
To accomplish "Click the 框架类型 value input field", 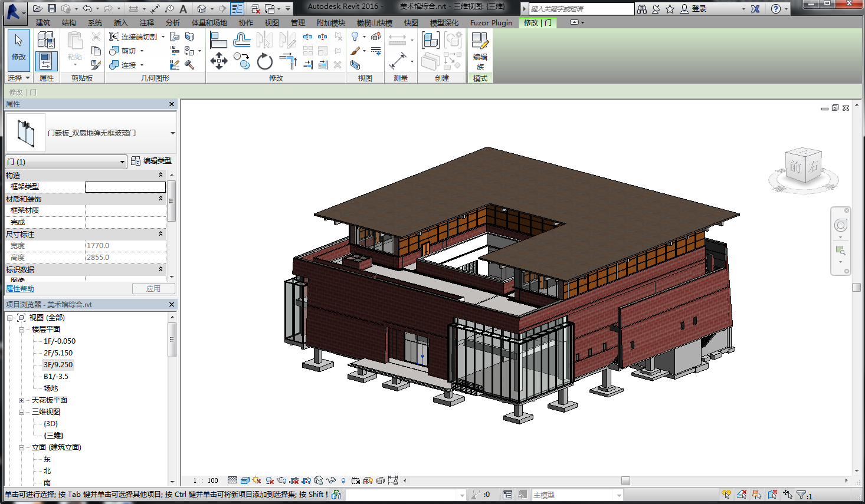I will click(126, 187).
